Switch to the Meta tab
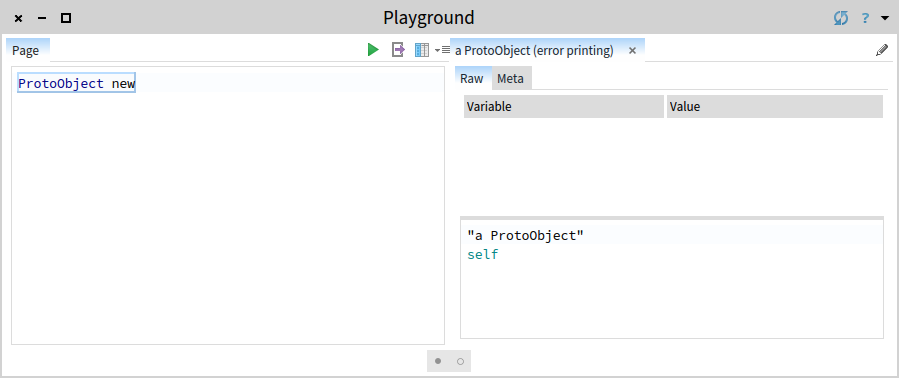This screenshot has width=899, height=378. pos(510,78)
